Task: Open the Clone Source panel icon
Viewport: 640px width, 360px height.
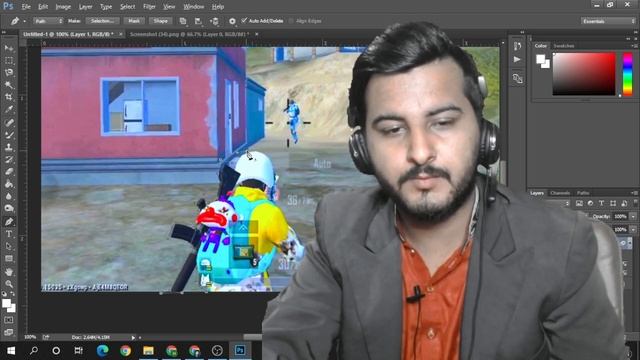Action: click(517, 78)
